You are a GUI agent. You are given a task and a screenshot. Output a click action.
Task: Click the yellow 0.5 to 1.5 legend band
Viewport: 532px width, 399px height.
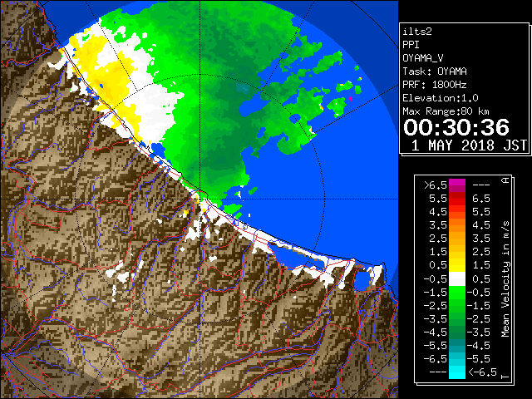pyautogui.click(x=457, y=266)
